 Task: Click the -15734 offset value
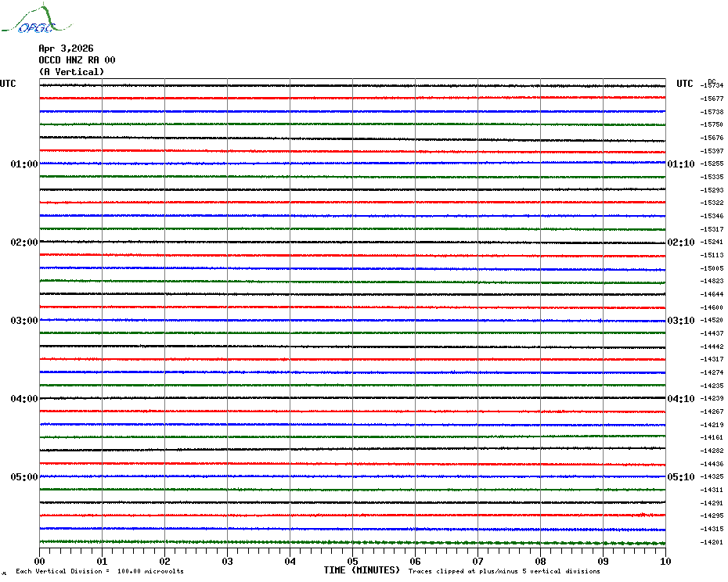(x=712, y=85)
